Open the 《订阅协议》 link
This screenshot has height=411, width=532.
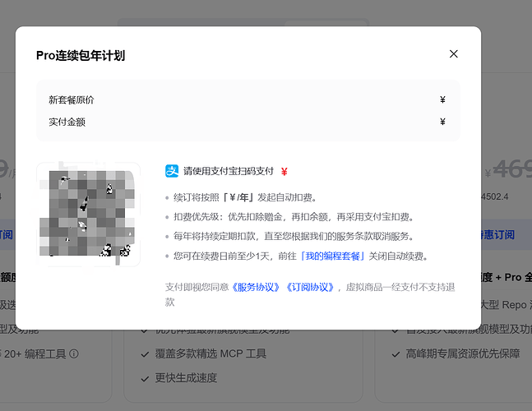coord(310,288)
